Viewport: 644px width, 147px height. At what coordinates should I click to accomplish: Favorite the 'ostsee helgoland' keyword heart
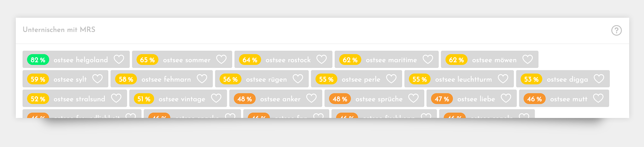119,59
